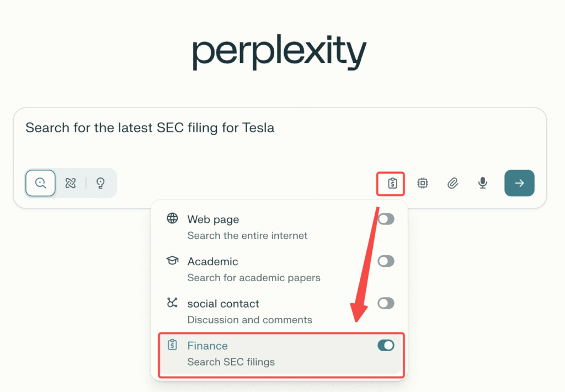
Task: Select the Search mode magnifier icon
Action: (40, 183)
